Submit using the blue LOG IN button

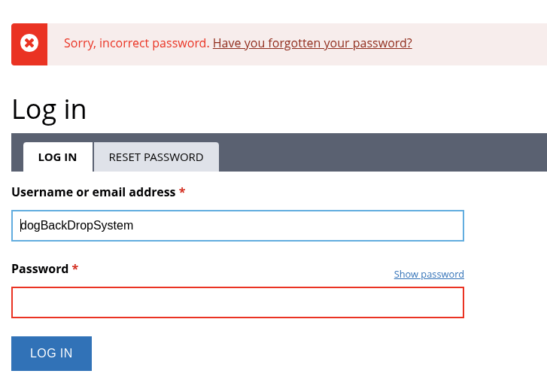[52, 354]
